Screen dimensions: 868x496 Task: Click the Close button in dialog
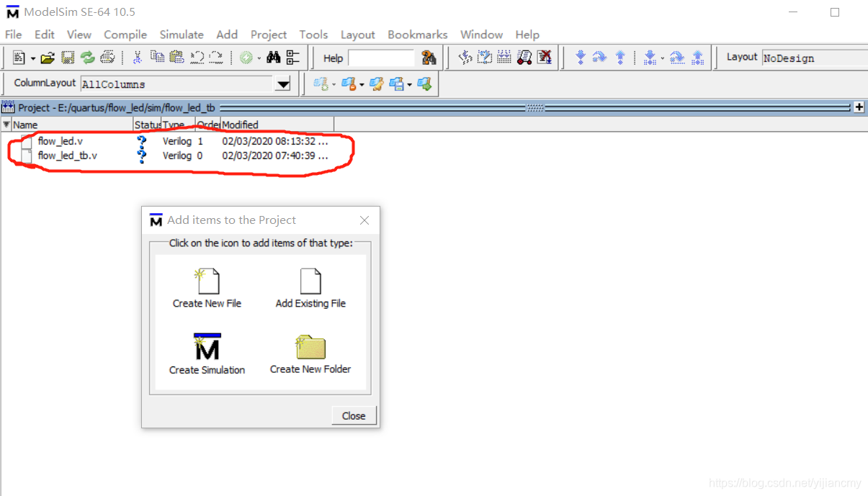pyautogui.click(x=354, y=415)
